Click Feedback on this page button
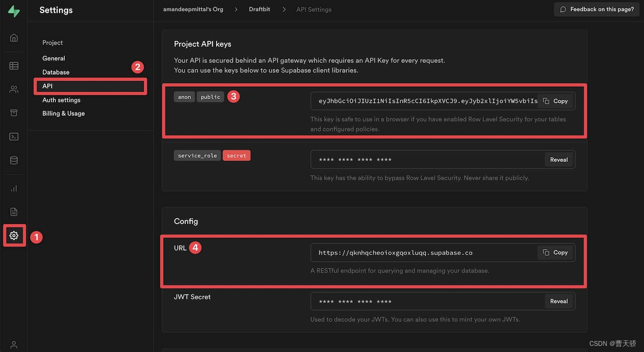Image resolution: width=644 pixels, height=352 pixels. point(597,9)
